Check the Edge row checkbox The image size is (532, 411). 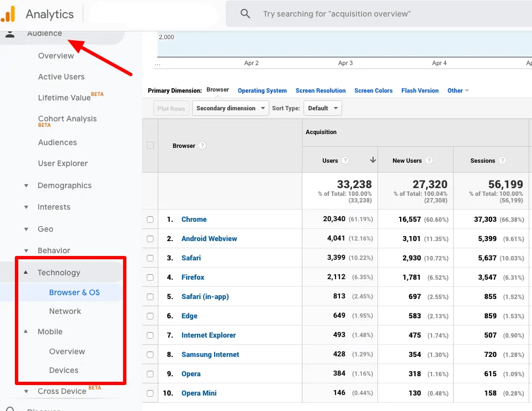[x=150, y=316]
